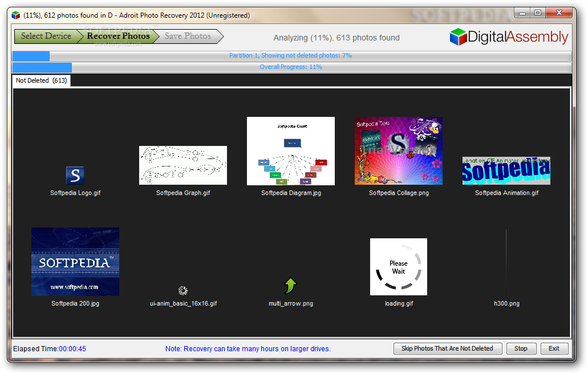
Task: Open the Recover Photos step
Action: [118, 36]
